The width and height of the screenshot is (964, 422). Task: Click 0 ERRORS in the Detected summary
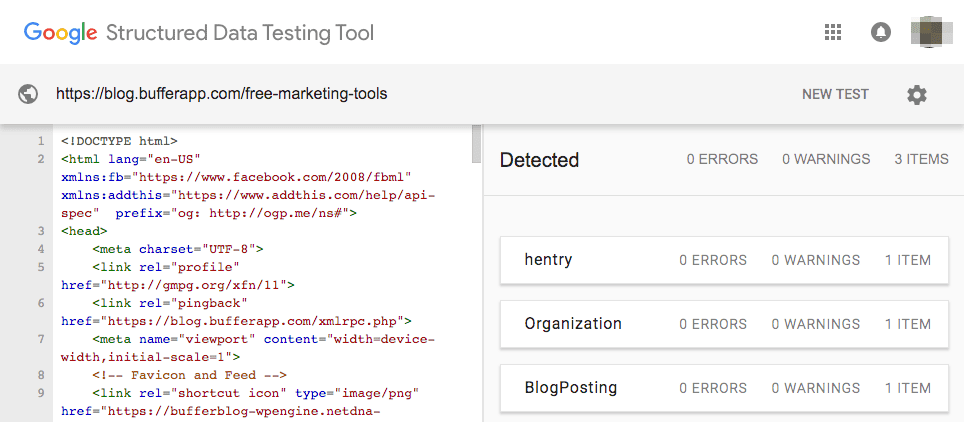pos(722,159)
